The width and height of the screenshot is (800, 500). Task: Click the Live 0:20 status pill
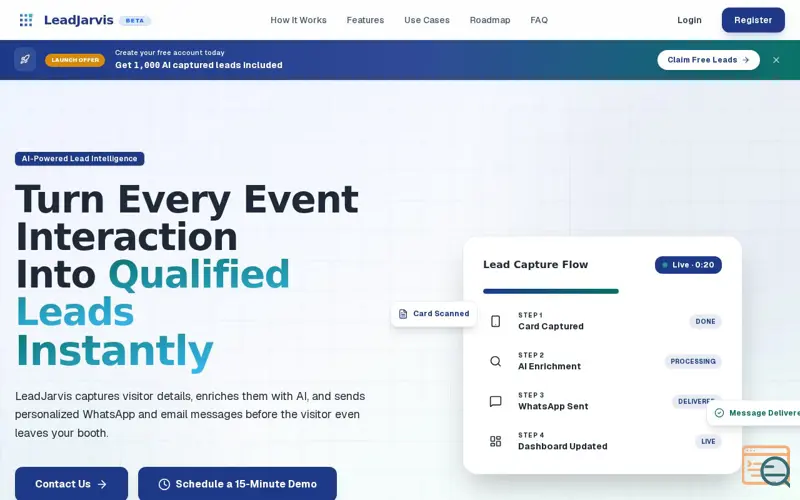click(x=688, y=265)
